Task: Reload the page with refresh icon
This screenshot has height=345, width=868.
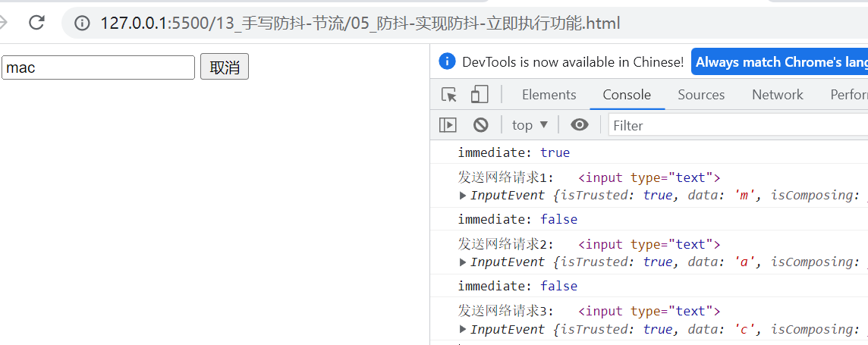Action: click(x=36, y=23)
